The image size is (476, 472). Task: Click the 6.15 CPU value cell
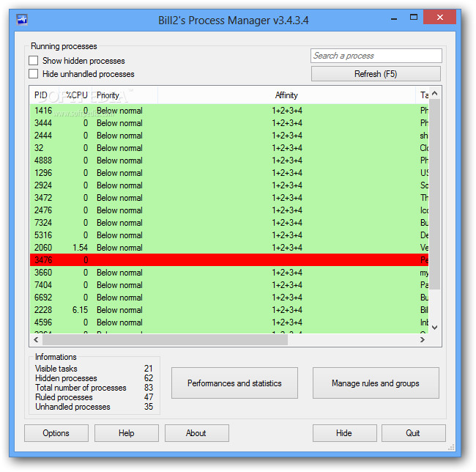point(80,310)
